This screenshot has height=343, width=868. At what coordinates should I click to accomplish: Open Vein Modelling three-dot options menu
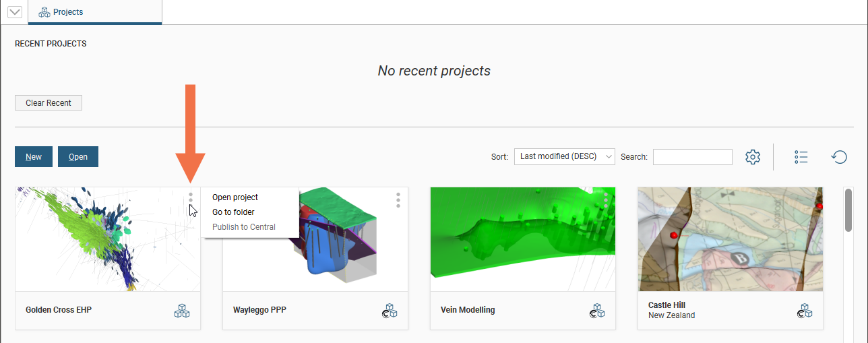(x=606, y=199)
